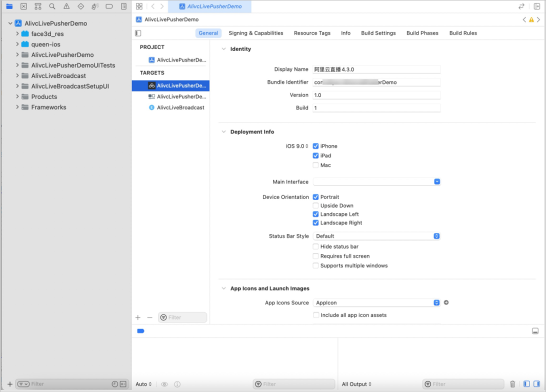Viewport: 546px width, 392px height.
Task: Open the Symbol navigator icon
Action: click(38, 6)
